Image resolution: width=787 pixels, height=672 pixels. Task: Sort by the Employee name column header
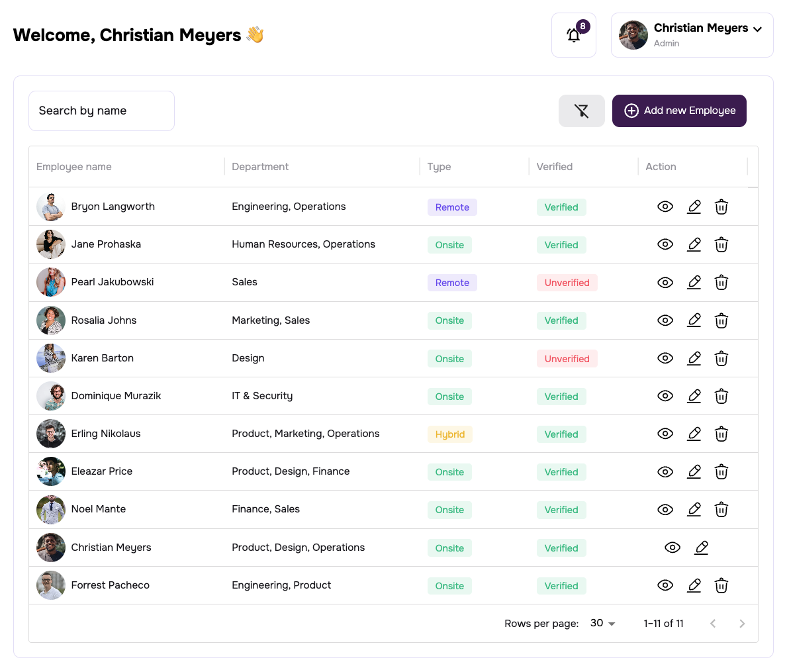(73, 167)
